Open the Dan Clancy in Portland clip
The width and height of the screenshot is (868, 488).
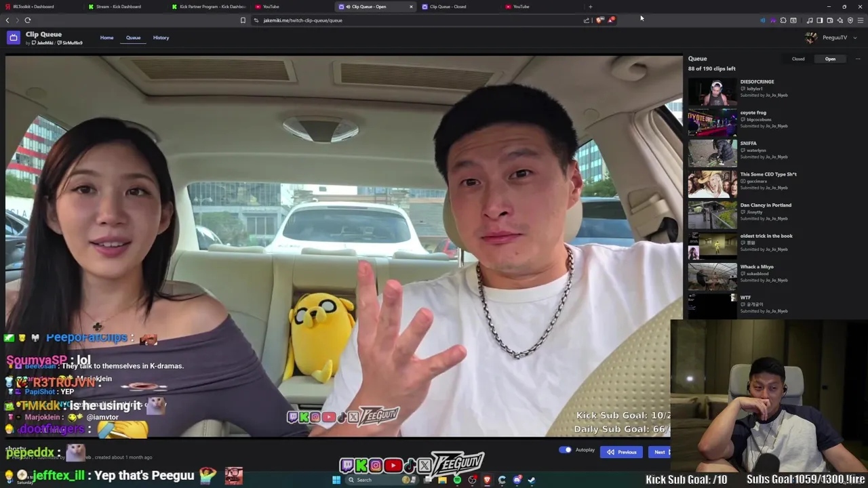pos(766,205)
